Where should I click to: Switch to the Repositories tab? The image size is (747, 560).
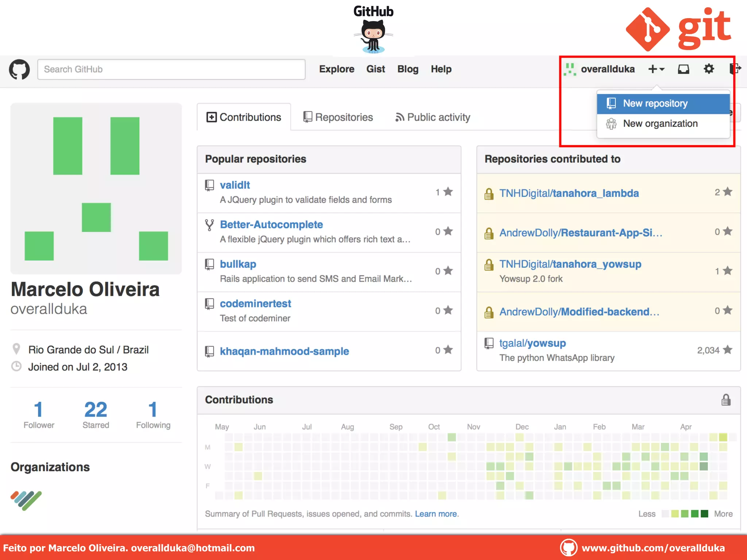tap(338, 117)
